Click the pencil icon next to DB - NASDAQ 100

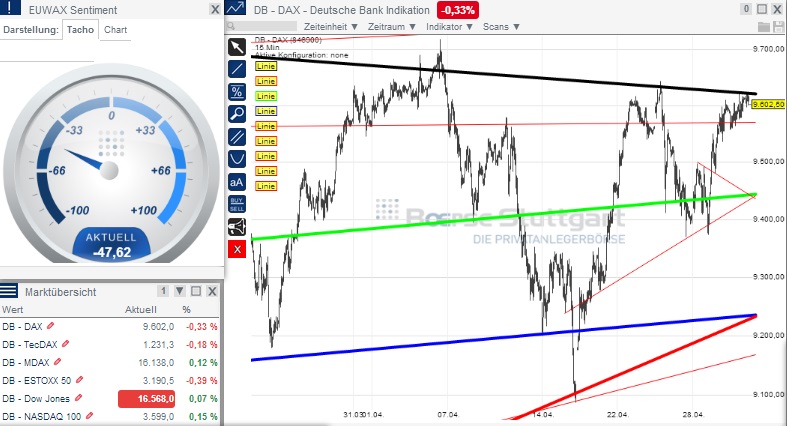pyautogui.click(x=89, y=415)
